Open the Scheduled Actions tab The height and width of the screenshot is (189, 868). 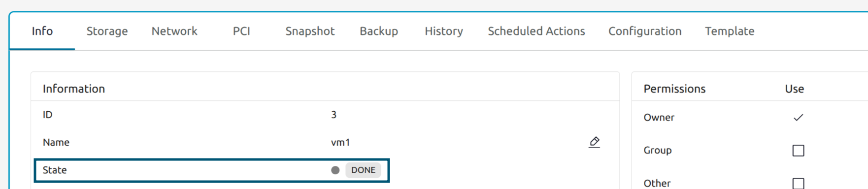(x=536, y=31)
